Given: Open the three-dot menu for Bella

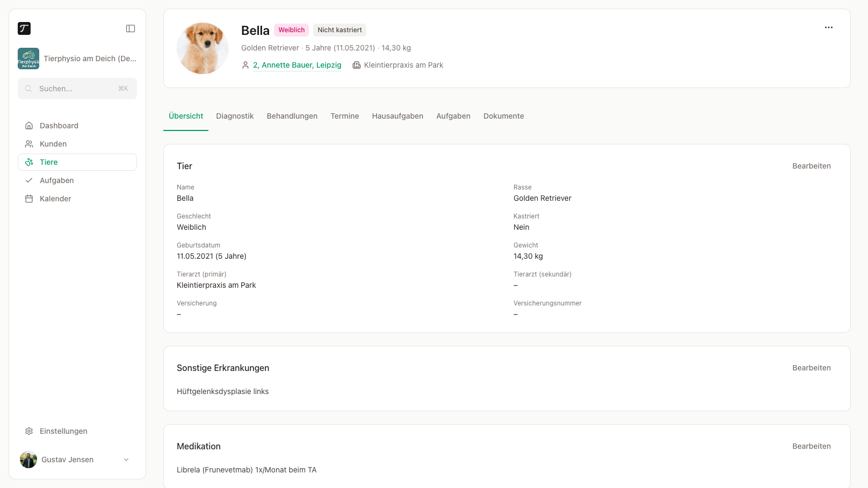Looking at the screenshot, I should [x=829, y=27].
